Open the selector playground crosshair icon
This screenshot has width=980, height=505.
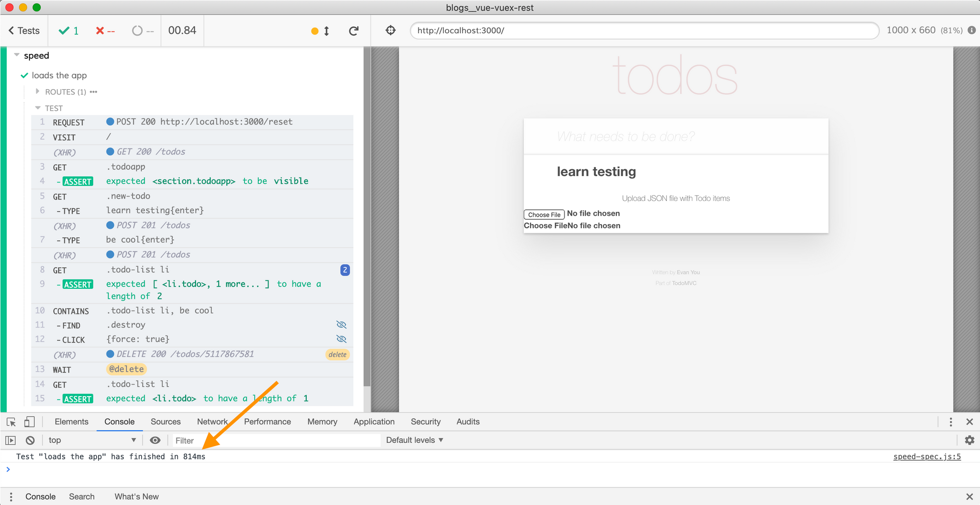(x=391, y=30)
